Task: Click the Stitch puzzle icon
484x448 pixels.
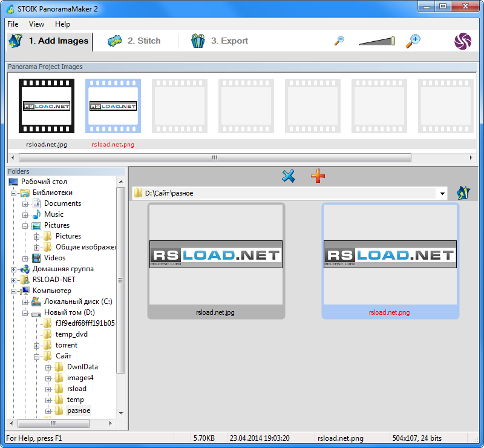Action: [x=114, y=41]
